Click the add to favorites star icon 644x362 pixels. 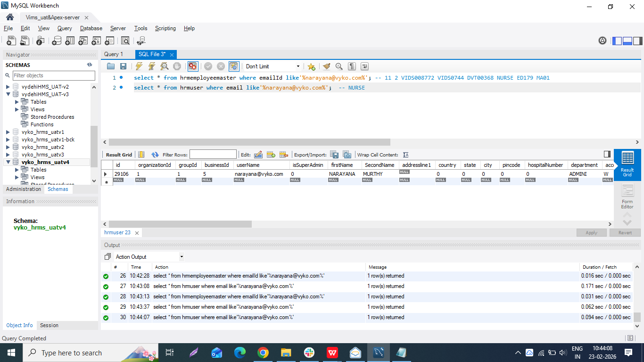tap(311, 66)
